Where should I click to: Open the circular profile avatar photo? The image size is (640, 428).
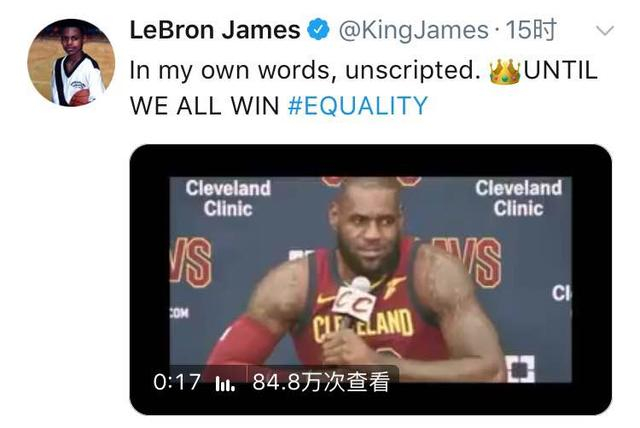71,62
